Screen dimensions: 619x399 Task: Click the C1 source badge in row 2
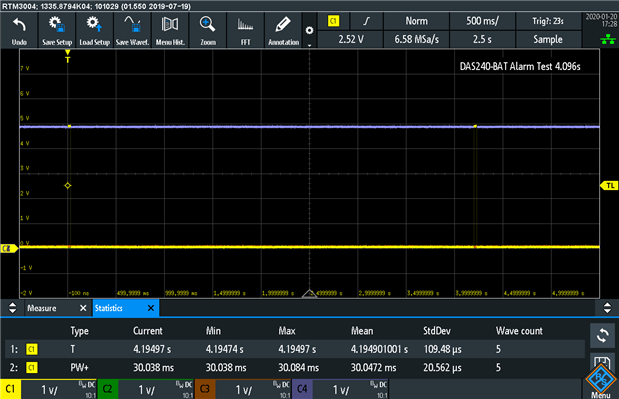[32, 368]
